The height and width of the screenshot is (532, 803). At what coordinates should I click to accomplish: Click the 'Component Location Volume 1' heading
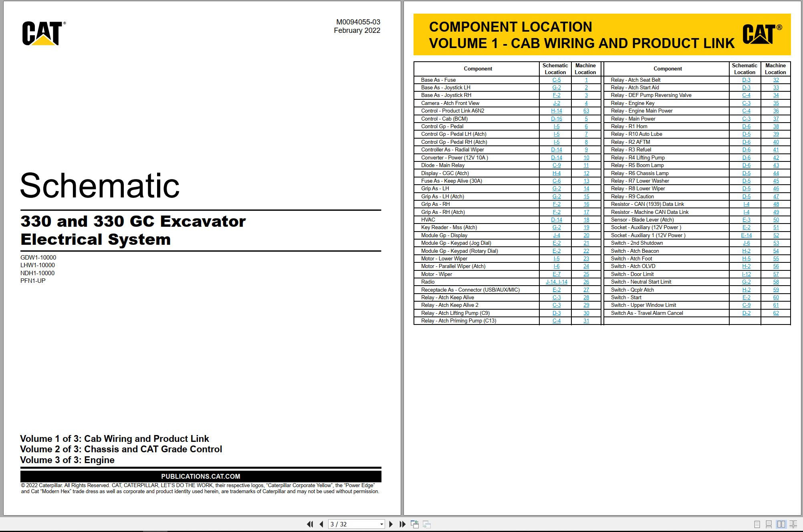pyautogui.click(x=582, y=35)
